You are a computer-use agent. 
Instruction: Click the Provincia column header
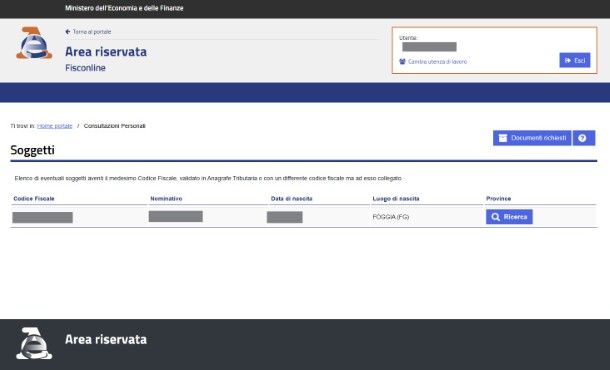click(498, 198)
